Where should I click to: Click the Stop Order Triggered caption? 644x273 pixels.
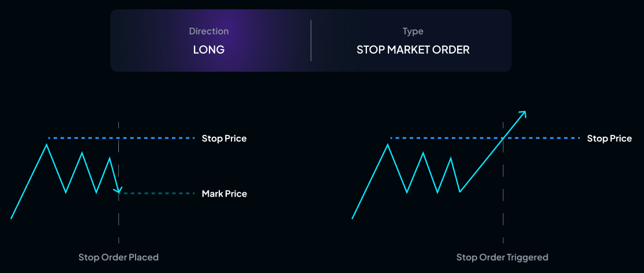point(502,257)
